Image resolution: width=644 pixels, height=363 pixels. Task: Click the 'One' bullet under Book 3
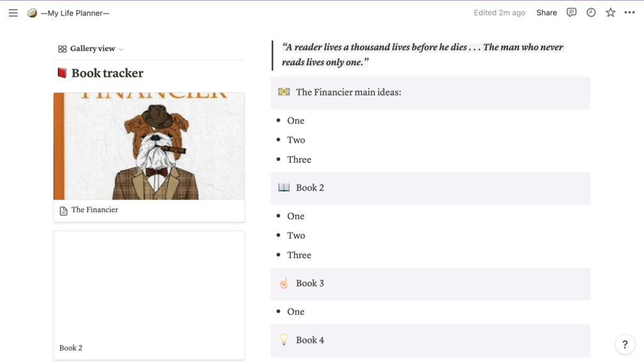295,312
